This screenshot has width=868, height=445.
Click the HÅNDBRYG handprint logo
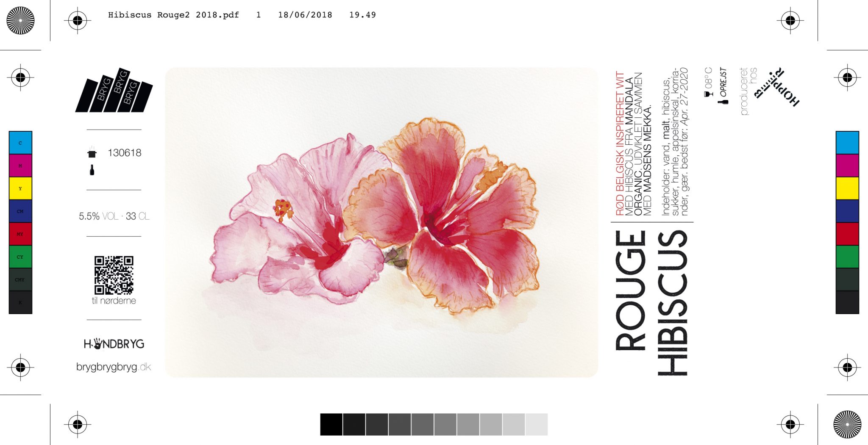[x=114, y=344]
